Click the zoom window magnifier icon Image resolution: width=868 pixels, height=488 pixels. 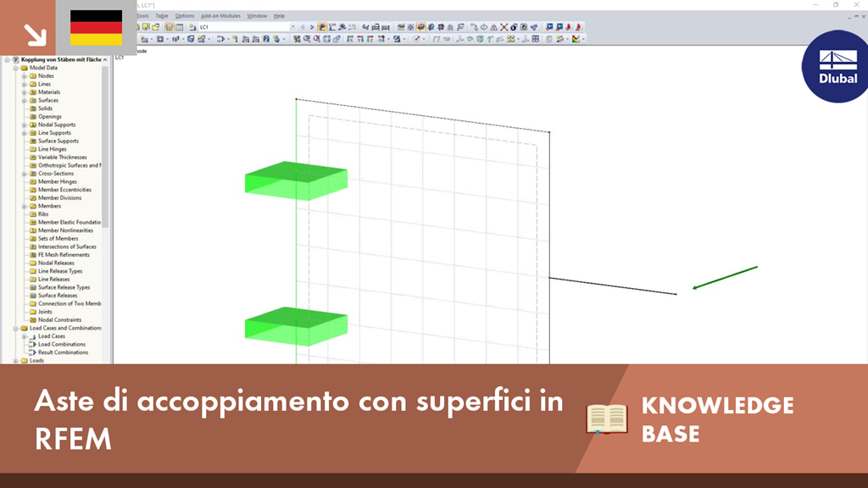(x=306, y=39)
